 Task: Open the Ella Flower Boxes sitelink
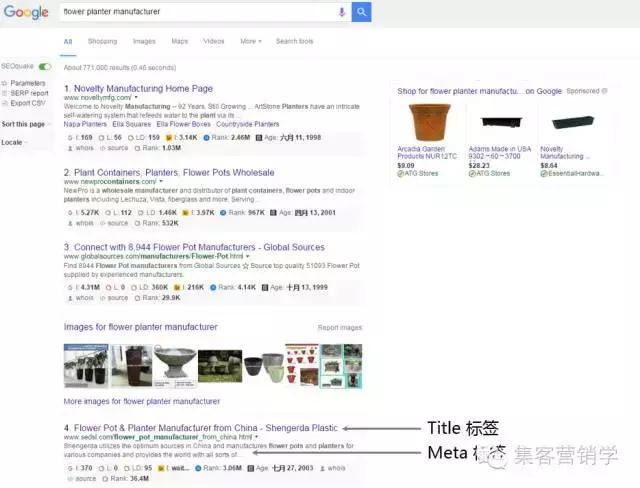(183, 124)
